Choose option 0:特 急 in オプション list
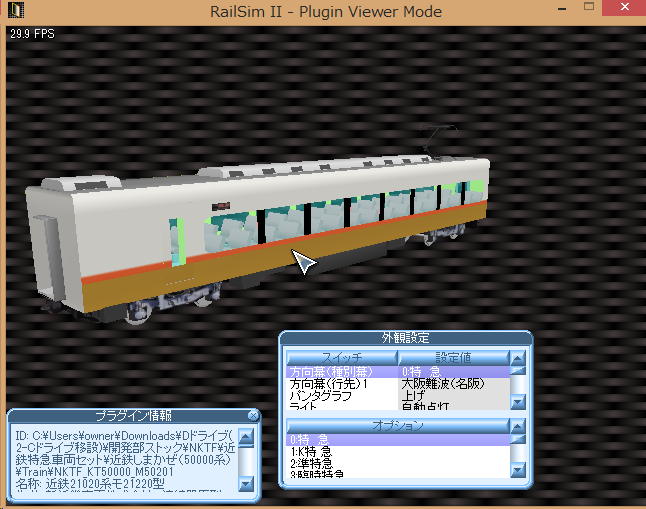 pos(398,440)
